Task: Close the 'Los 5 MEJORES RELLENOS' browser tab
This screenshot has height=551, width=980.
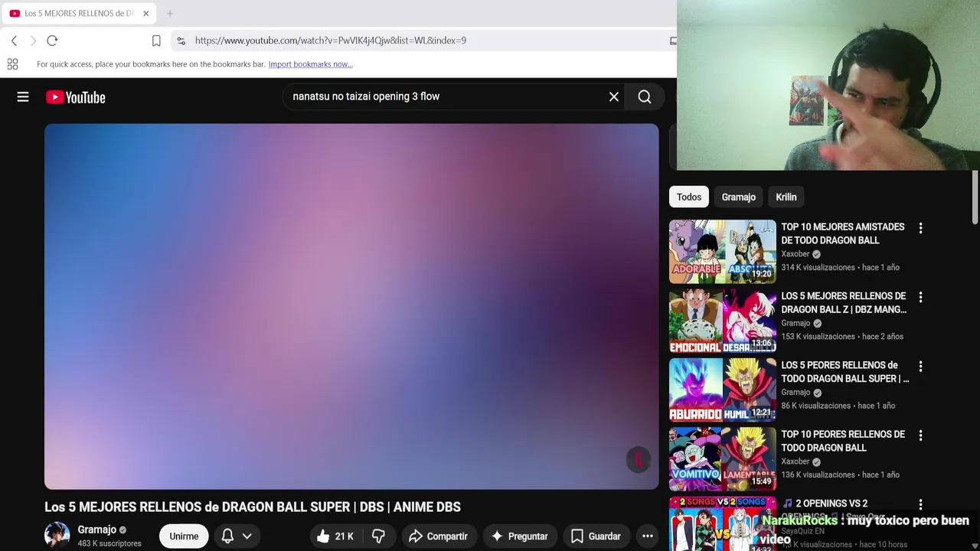Action: (145, 13)
